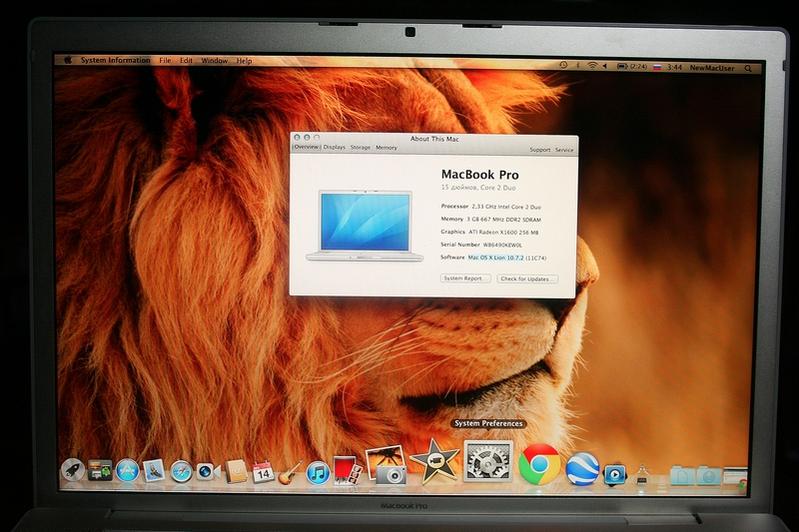Launch Google Chrome from the Dock
The width and height of the screenshot is (799, 532).
click(x=539, y=464)
